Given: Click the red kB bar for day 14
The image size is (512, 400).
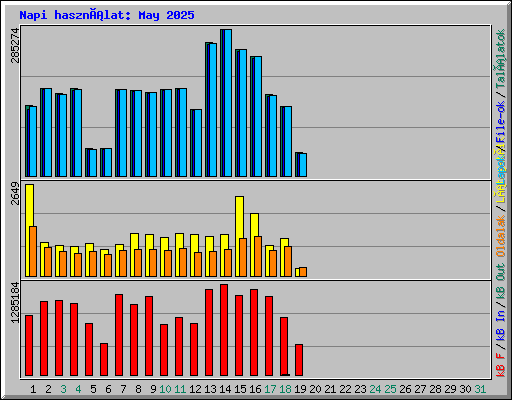Looking at the screenshot, I should tap(224, 330).
